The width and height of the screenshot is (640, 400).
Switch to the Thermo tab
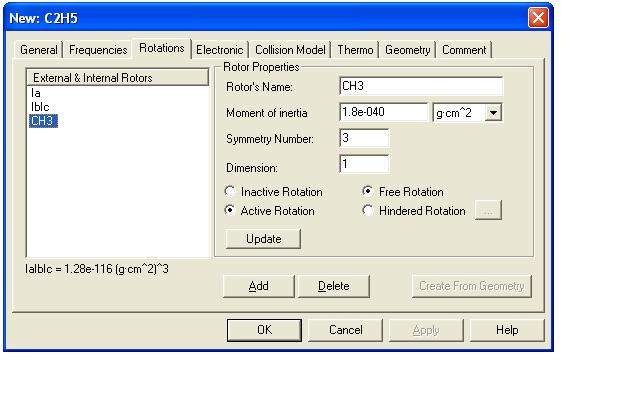[355, 50]
